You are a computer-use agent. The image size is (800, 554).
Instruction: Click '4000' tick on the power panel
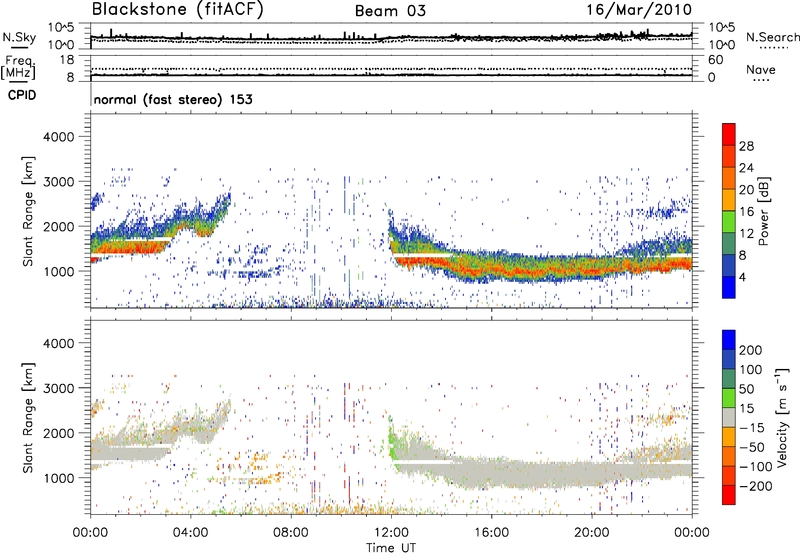pos(59,137)
